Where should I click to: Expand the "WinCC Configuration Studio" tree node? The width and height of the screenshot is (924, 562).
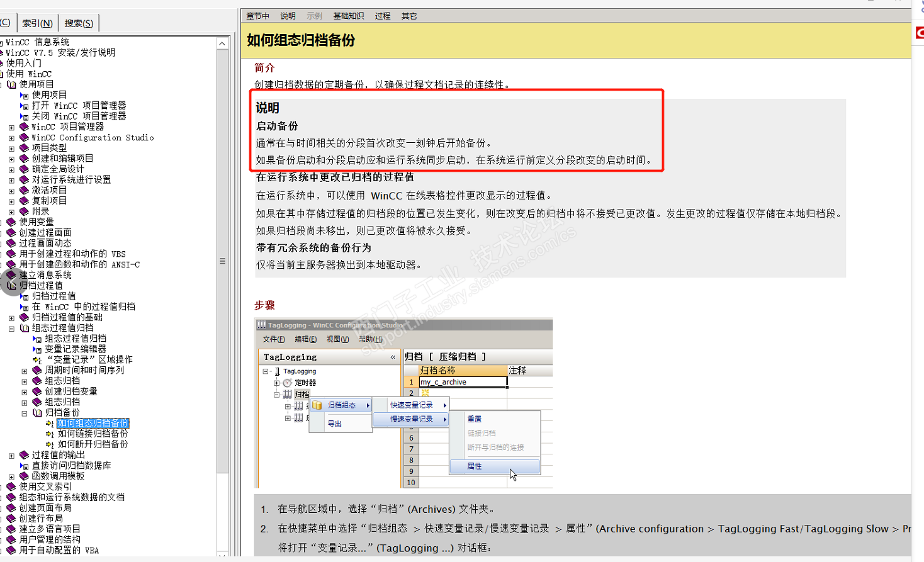(11, 138)
